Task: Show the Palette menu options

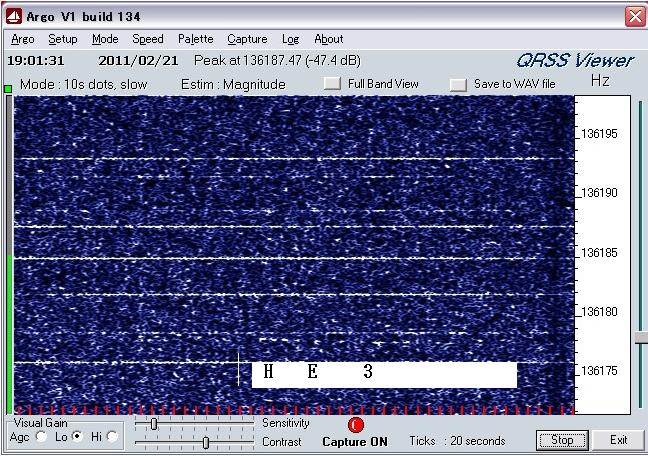Action: click(x=195, y=39)
